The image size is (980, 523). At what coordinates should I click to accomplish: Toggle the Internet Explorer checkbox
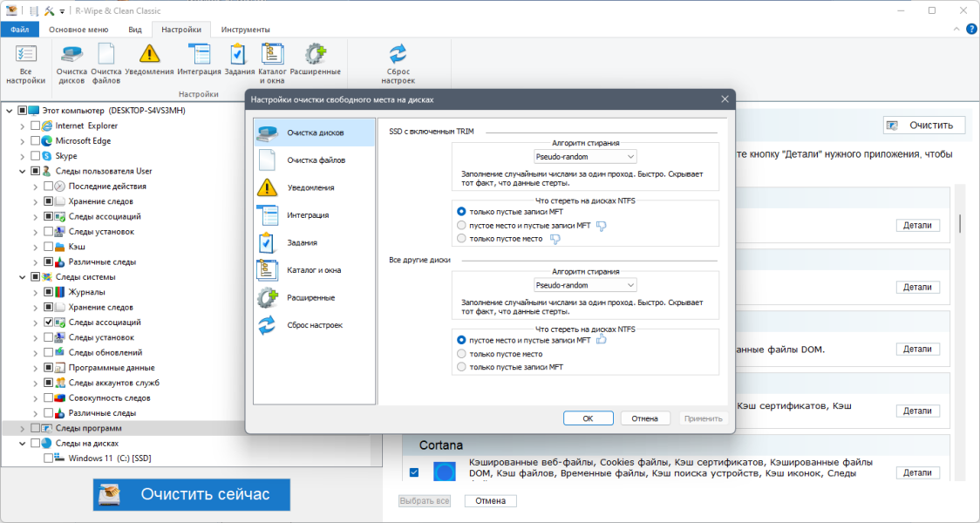[x=35, y=126]
